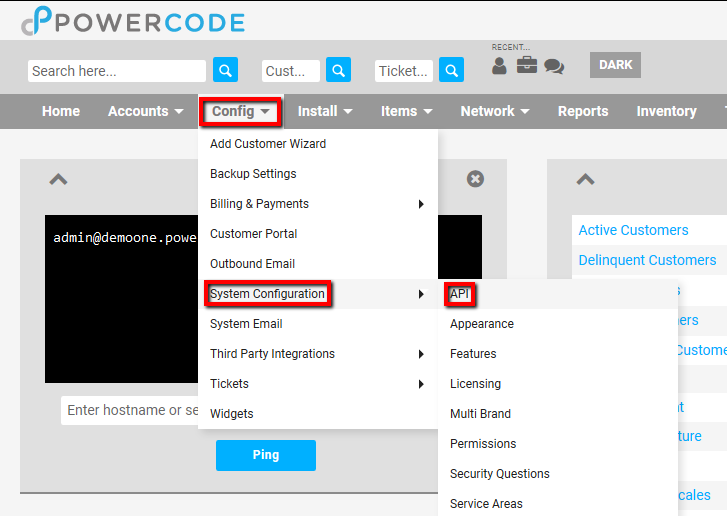Image resolution: width=727 pixels, height=516 pixels.
Task: Click the ticket search magnifier button
Action: coord(452,70)
